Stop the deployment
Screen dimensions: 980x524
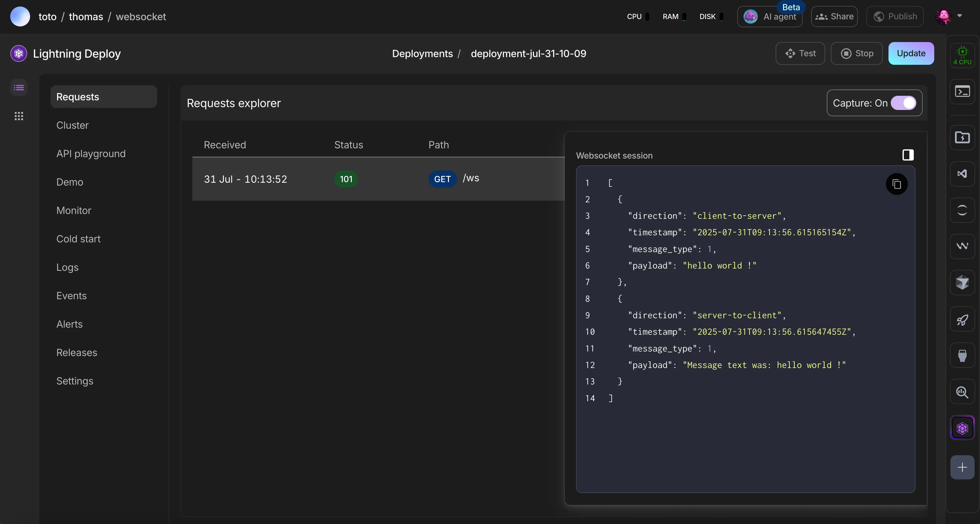856,53
